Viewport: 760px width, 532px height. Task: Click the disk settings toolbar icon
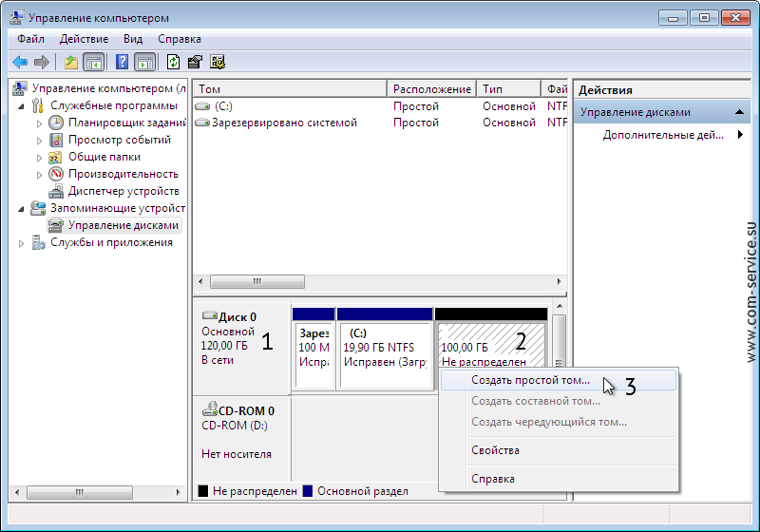pyautogui.click(x=218, y=62)
